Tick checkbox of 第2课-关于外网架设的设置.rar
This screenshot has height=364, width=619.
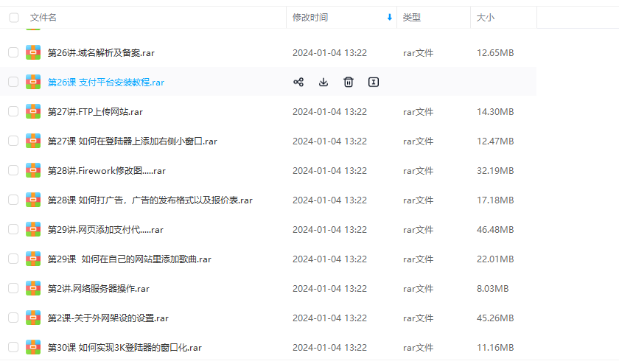click(x=13, y=318)
